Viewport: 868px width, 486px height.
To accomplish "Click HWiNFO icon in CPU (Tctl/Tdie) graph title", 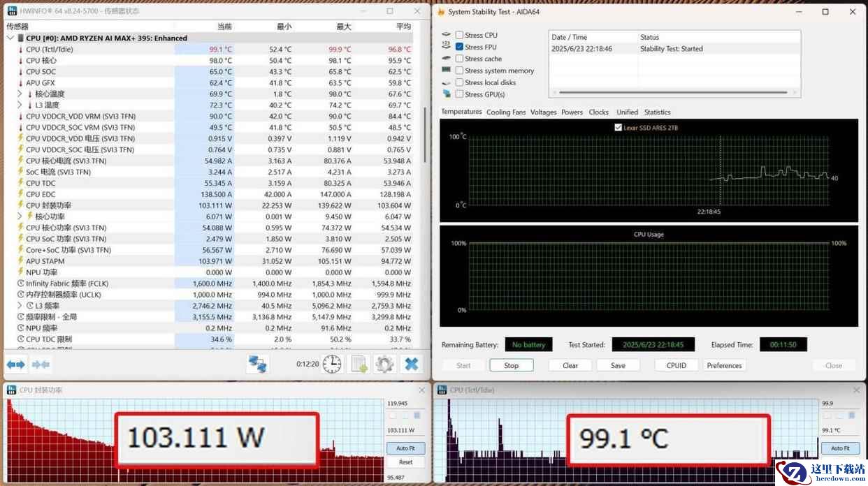I will point(442,390).
